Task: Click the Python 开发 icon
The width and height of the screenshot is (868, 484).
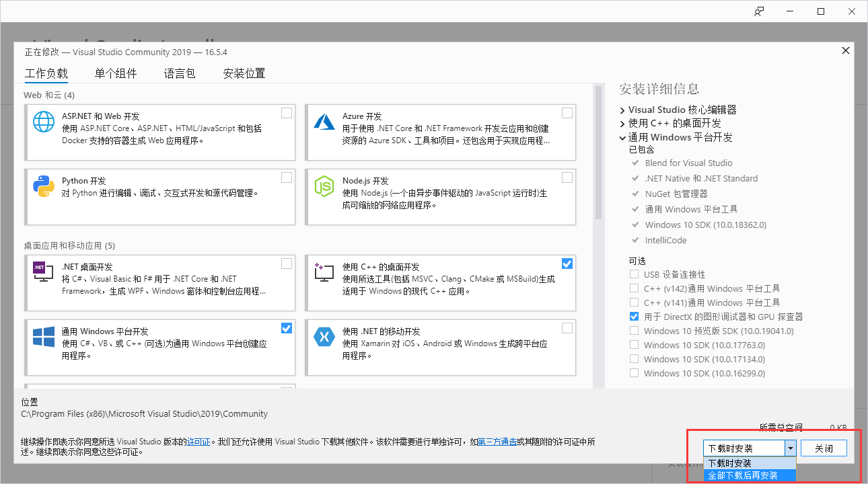Action: 43,186
